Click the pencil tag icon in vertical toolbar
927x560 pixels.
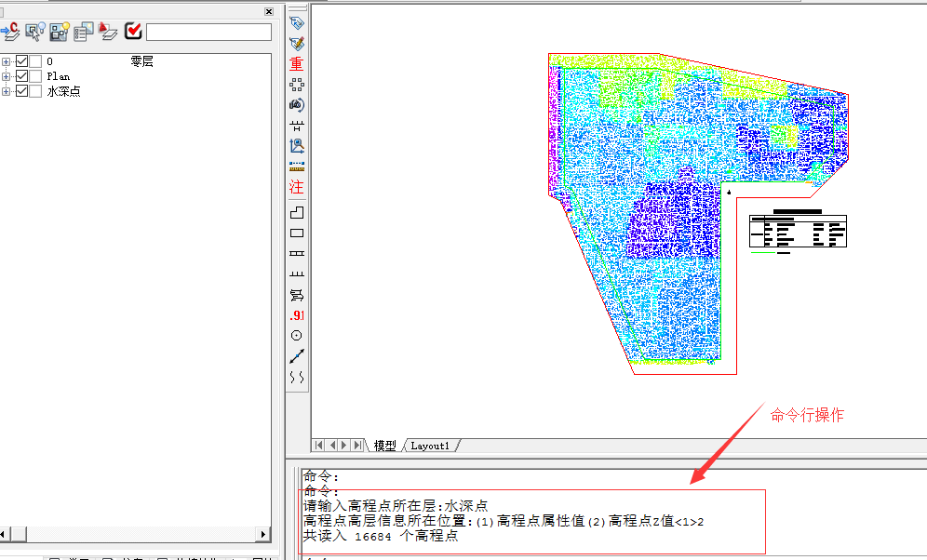[297, 43]
